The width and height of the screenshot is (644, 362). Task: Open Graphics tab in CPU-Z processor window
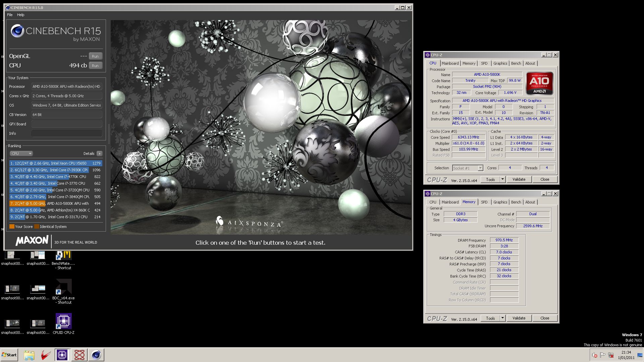tap(500, 63)
